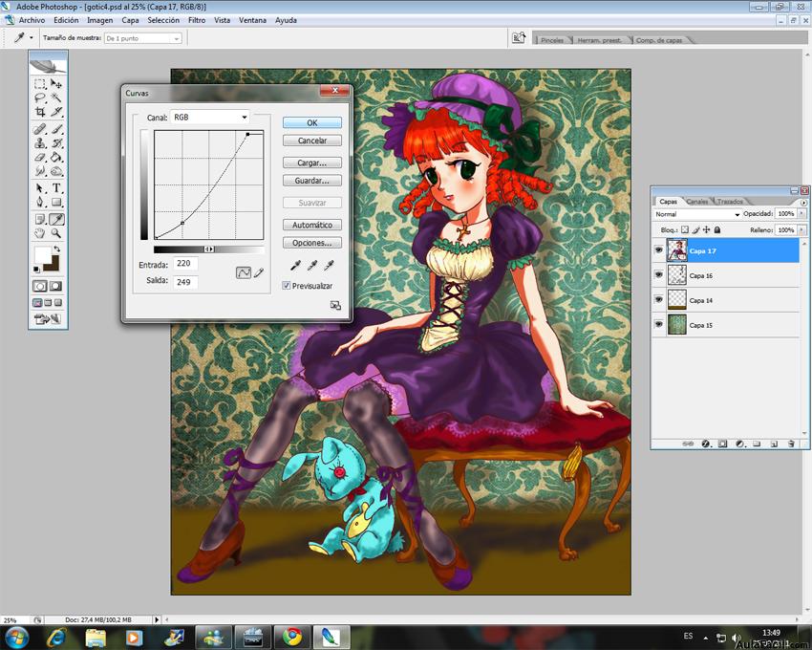
Task: Select the Clone Stamp tool
Action: tap(40, 143)
